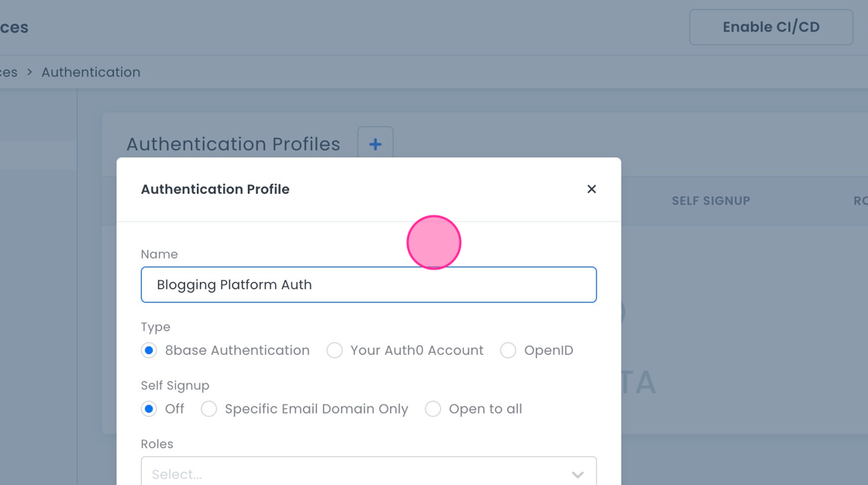Screen dimensions: 868x485
Task: Click the chevron icon on the Roles selector
Action: pyautogui.click(x=577, y=474)
